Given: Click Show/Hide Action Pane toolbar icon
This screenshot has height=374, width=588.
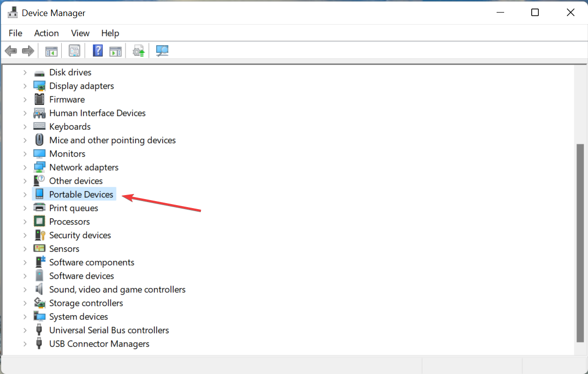Looking at the screenshot, I should coord(115,51).
